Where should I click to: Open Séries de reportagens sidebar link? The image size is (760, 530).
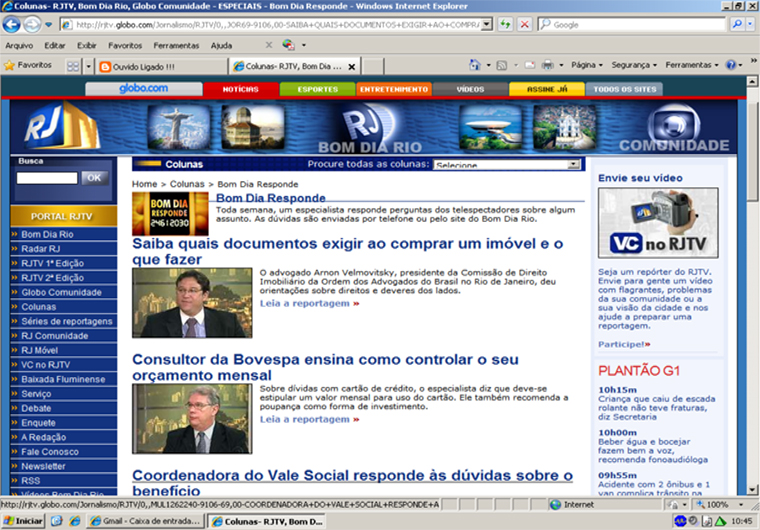(66, 321)
